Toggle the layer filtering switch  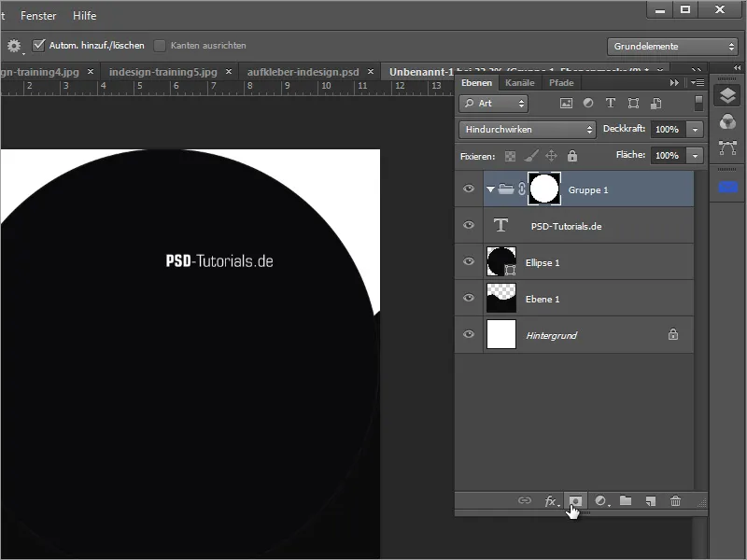(698, 103)
